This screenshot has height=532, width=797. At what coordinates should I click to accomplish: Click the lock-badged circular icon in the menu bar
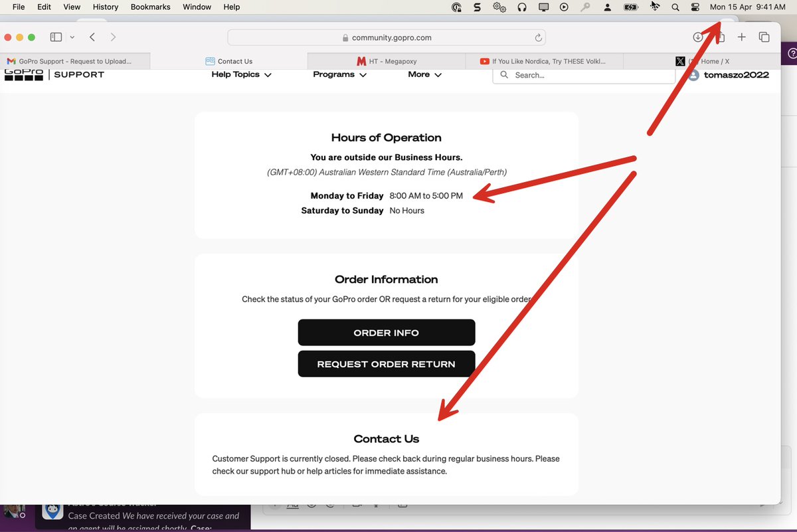(456, 7)
